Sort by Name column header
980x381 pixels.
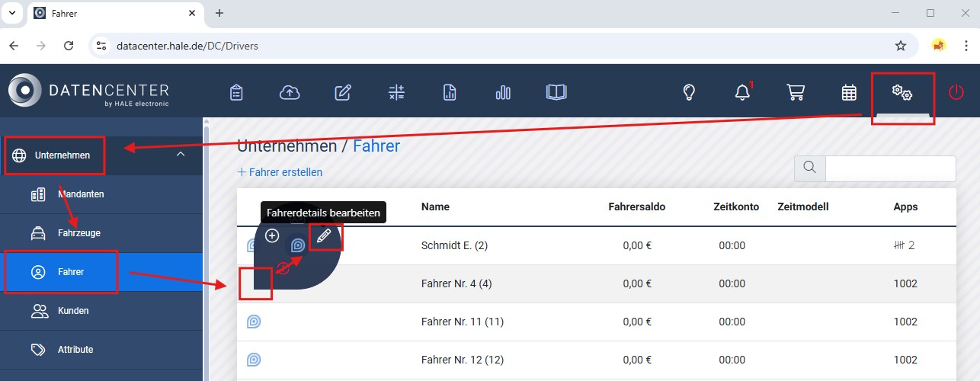(x=435, y=207)
